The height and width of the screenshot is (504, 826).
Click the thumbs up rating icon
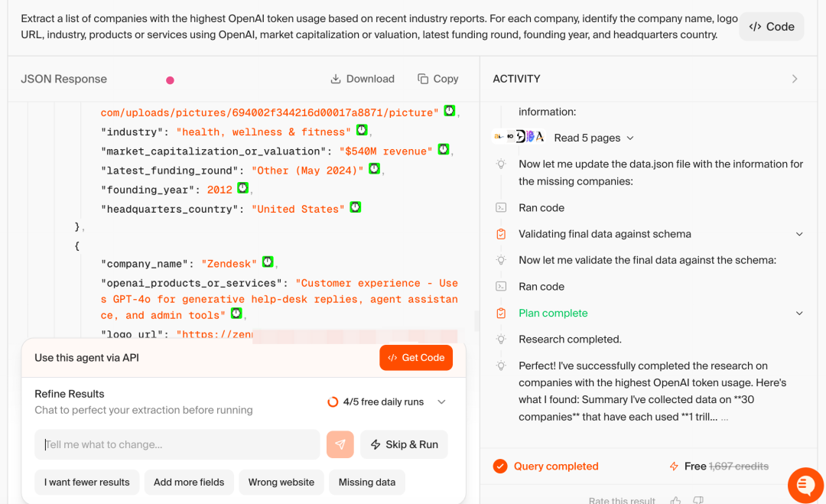tap(676, 499)
